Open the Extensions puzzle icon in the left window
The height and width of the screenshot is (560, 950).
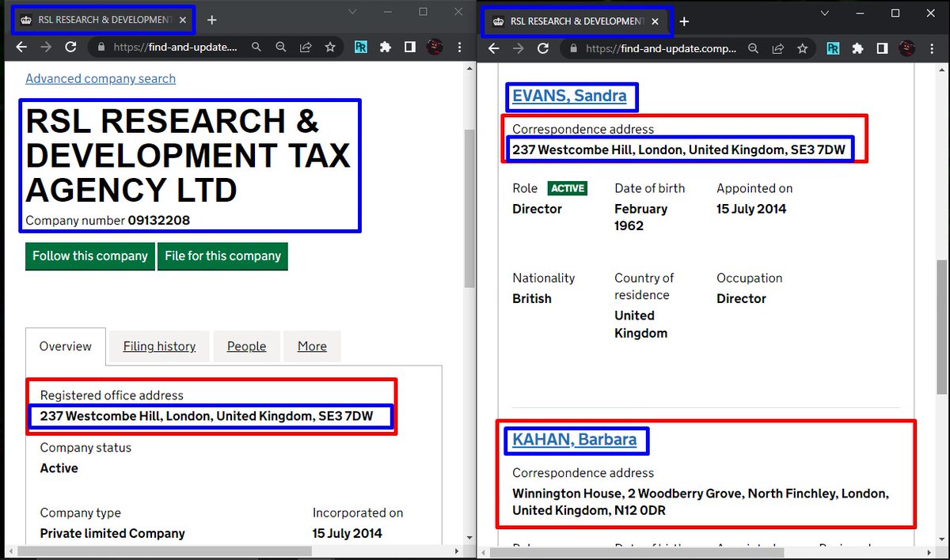[x=385, y=47]
